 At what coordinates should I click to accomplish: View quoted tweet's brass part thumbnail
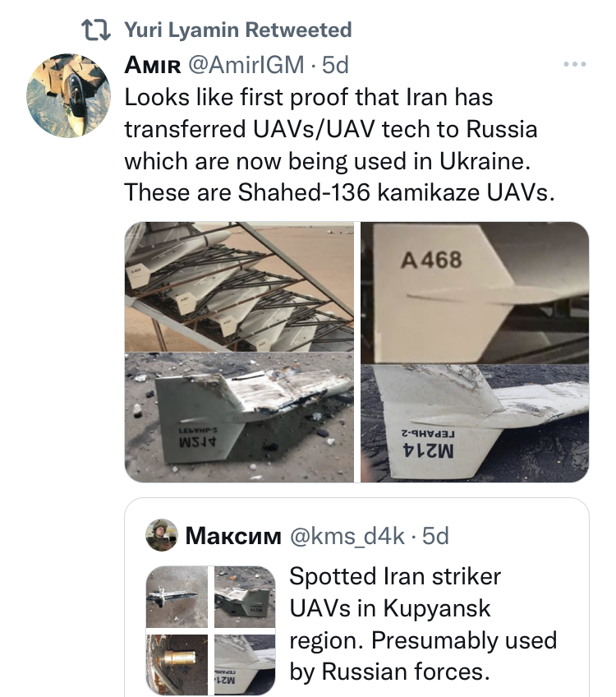[x=177, y=665]
